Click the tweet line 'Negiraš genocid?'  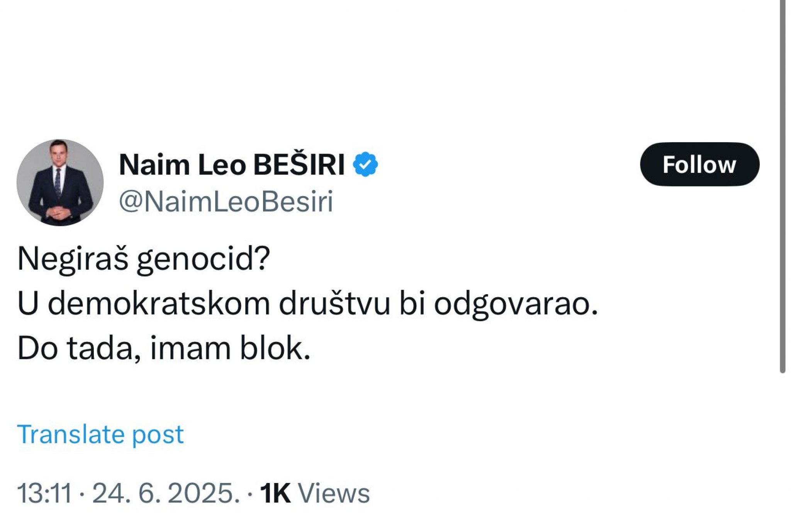pyautogui.click(x=143, y=259)
